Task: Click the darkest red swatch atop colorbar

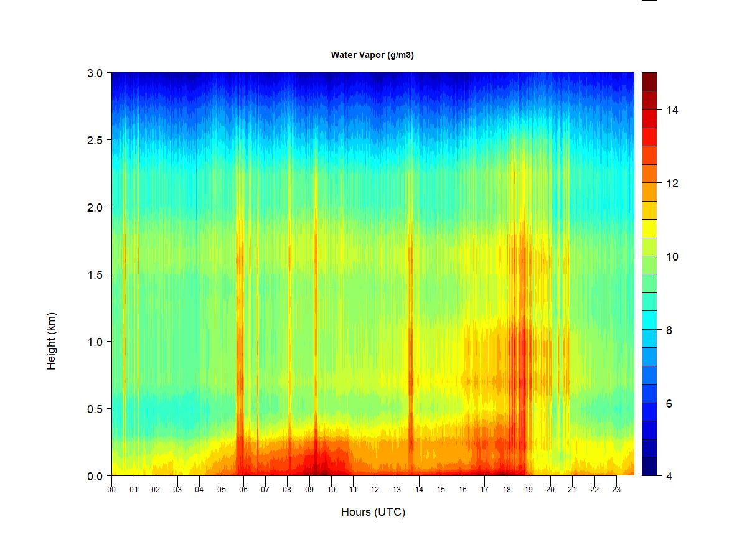Action: tap(649, 82)
